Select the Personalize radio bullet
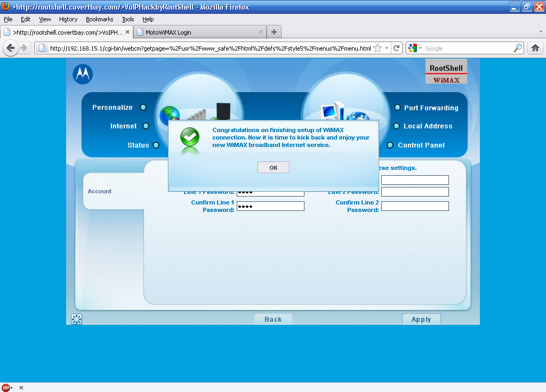The width and height of the screenshot is (546, 392). [x=143, y=107]
